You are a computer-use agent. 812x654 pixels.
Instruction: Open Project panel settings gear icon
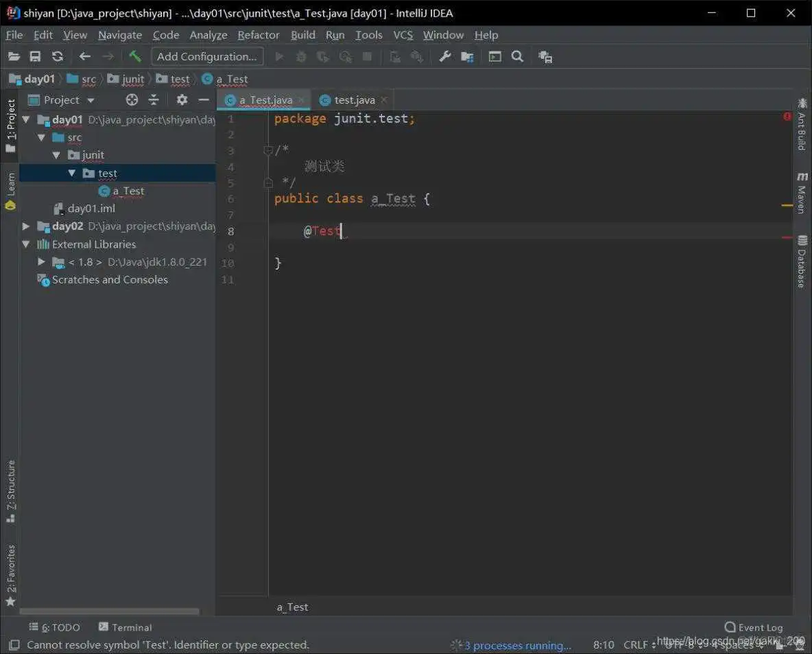tap(181, 100)
